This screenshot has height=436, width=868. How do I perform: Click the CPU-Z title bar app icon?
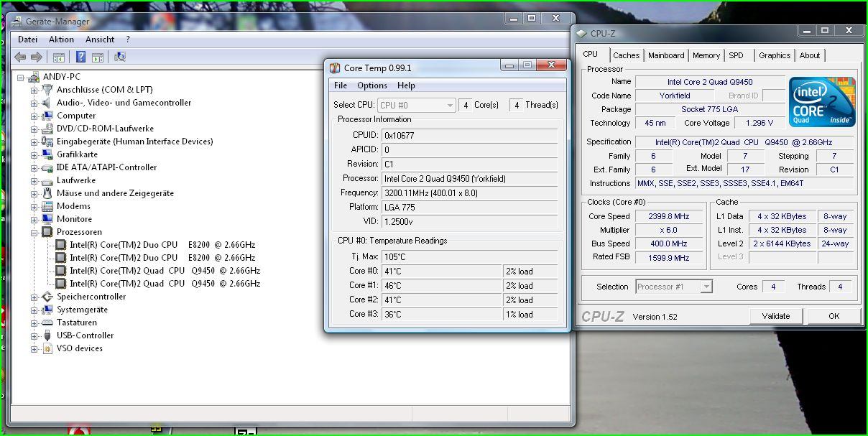581,33
